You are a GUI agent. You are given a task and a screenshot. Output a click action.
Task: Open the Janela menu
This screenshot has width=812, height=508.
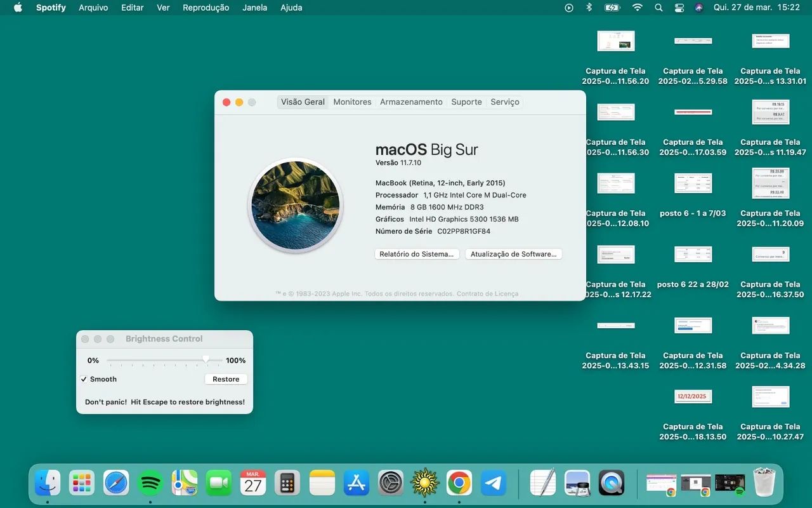pos(254,8)
